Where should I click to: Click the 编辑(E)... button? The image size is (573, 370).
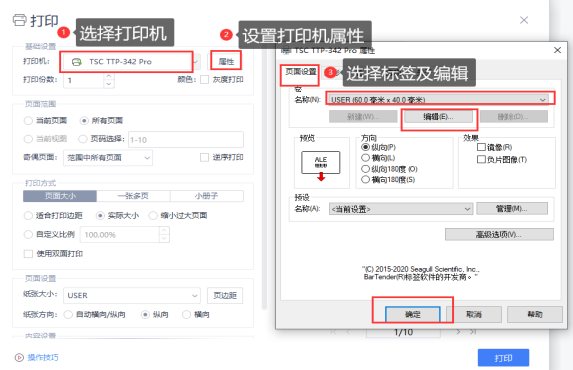point(438,117)
